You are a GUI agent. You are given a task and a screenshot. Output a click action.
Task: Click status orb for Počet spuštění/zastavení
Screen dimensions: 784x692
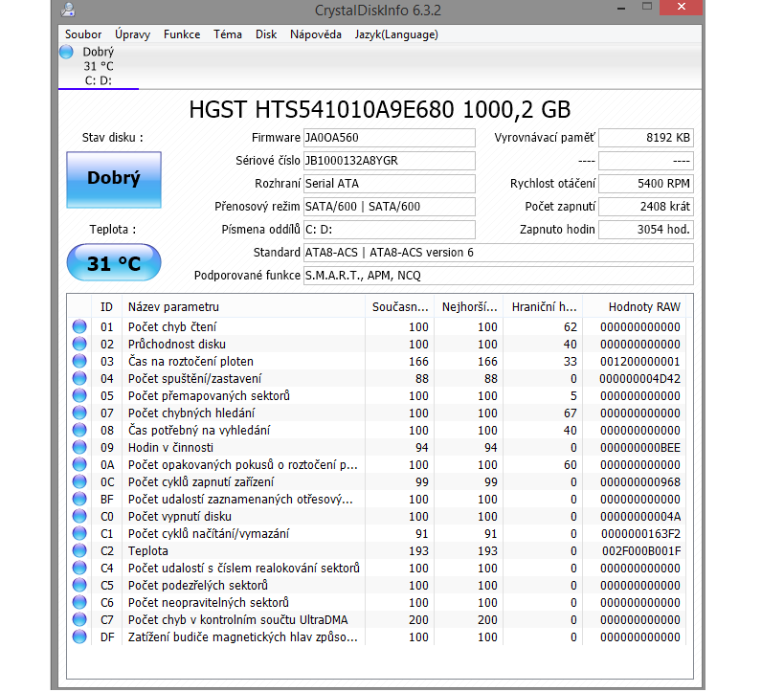tap(79, 378)
